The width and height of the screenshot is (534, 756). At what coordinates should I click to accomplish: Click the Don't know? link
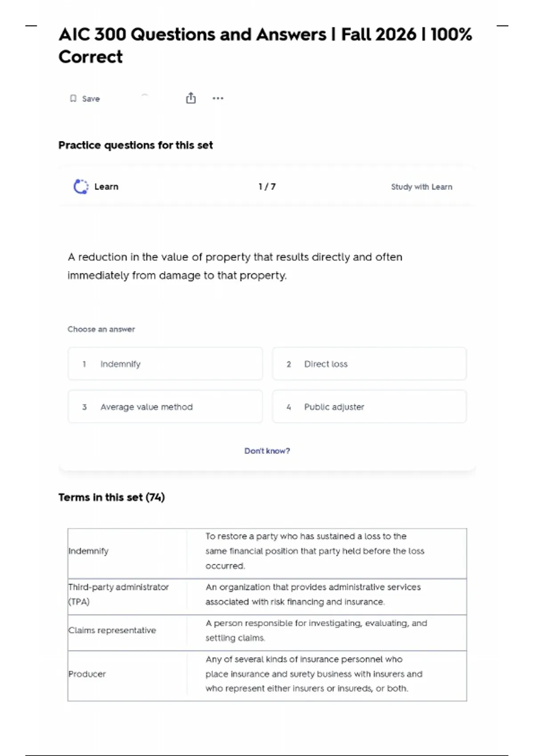(x=267, y=450)
